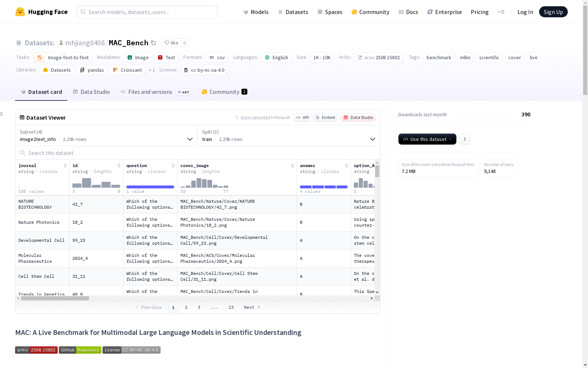Focus the Search this dataset field
The image size is (588, 368).
point(198,153)
